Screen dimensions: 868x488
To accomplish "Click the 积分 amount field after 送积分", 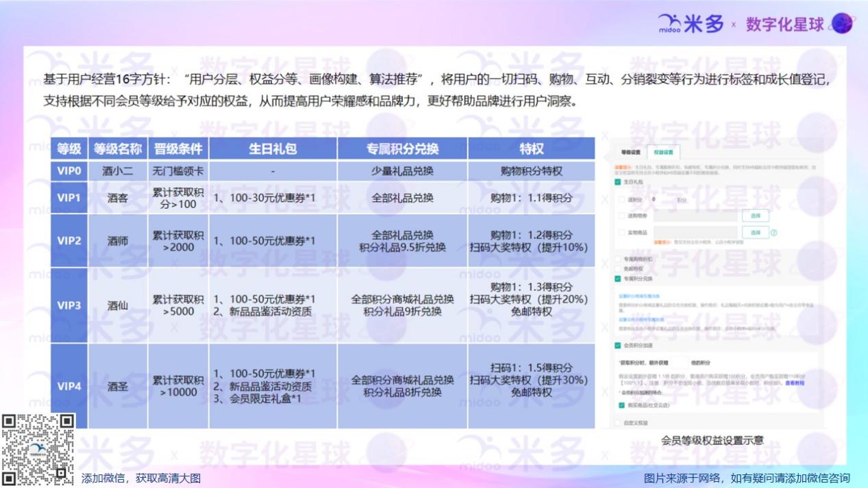I will [x=662, y=200].
